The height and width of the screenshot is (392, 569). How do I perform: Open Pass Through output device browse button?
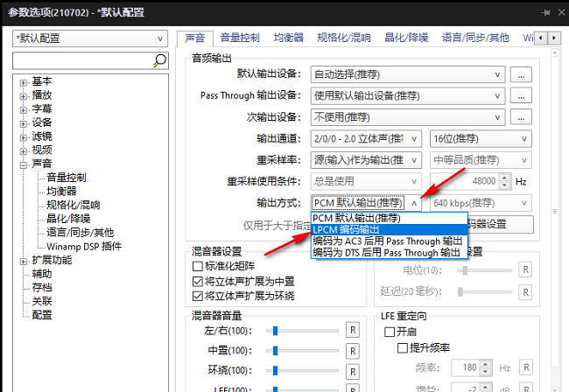521,95
